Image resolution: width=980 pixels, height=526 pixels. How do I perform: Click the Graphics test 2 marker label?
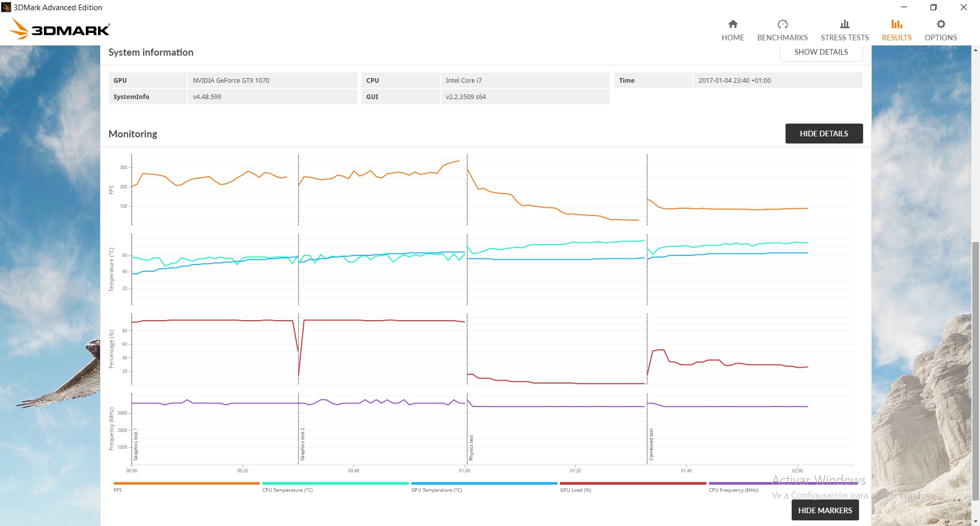click(302, 444)
